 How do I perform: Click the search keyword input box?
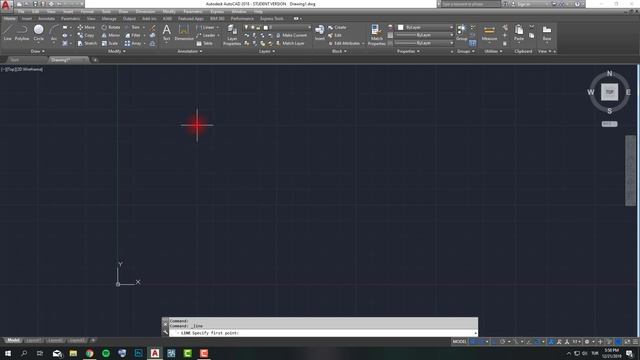click(x=470, y=4)
